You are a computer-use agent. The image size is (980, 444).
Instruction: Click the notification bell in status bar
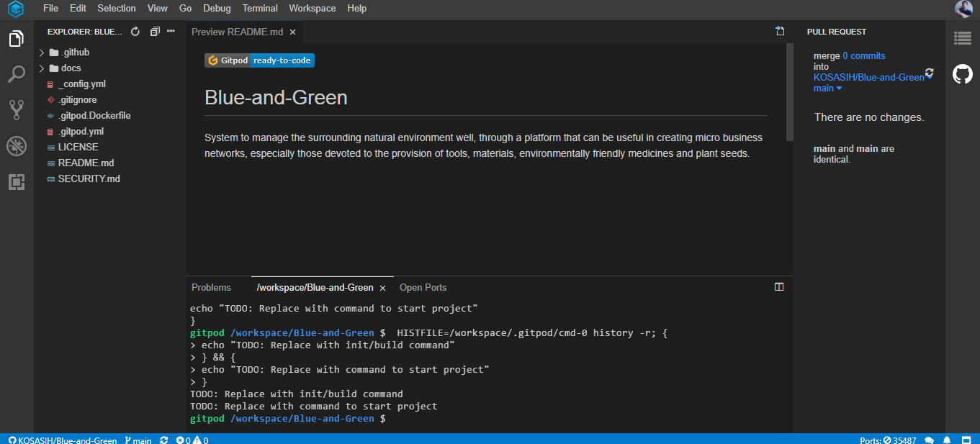pyautogui.click(x=947, y=440)
